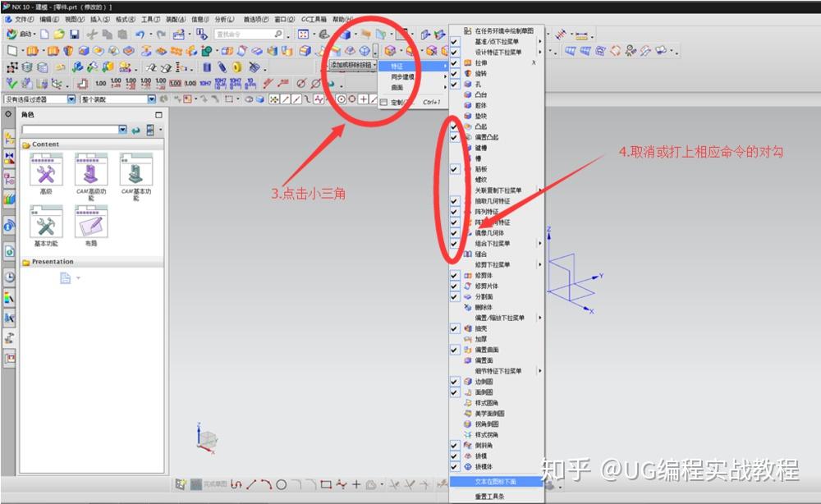The width and height of the screenshot is (821, 504).
Task: Enable the 凸台 command checkbox
Action: [454, 93]
